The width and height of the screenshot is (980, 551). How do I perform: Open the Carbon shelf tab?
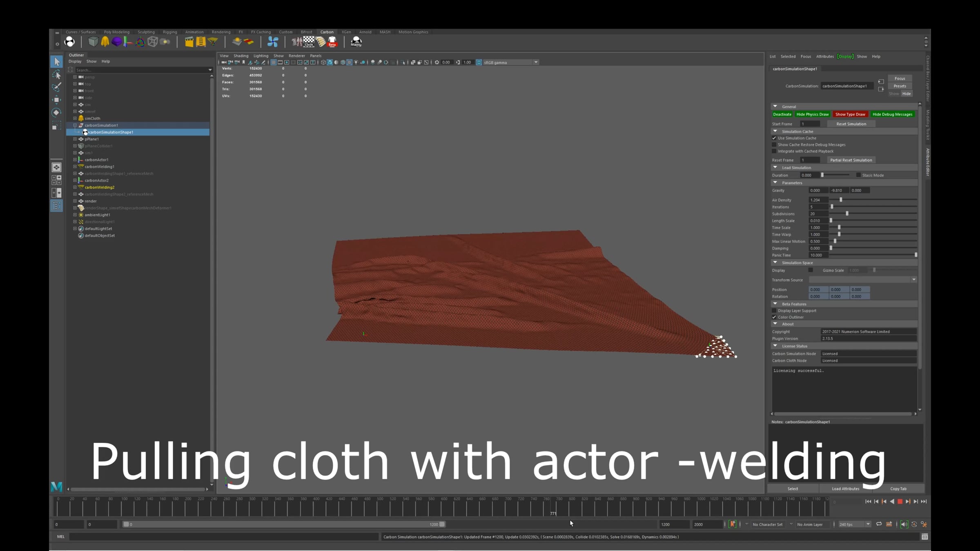tap(327, 32)
